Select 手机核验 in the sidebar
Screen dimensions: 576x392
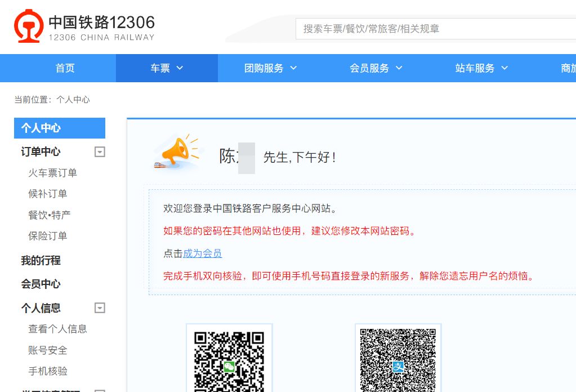click(48, 371)
